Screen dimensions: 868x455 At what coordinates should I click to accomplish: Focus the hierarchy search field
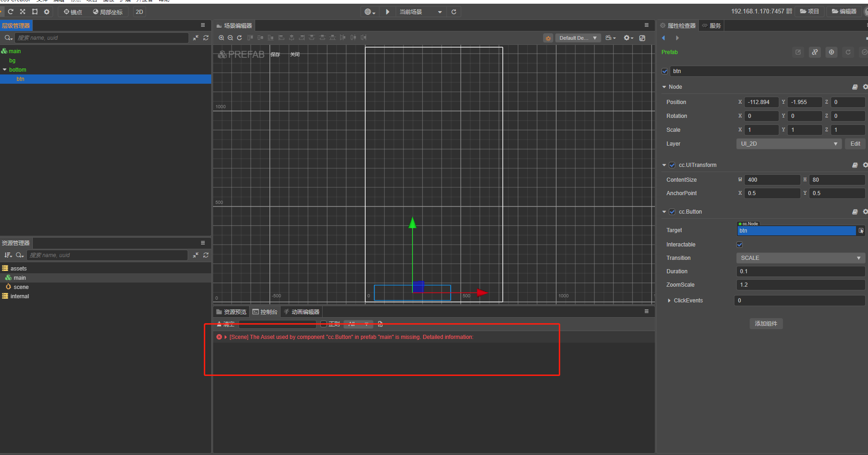pos(102,38)
